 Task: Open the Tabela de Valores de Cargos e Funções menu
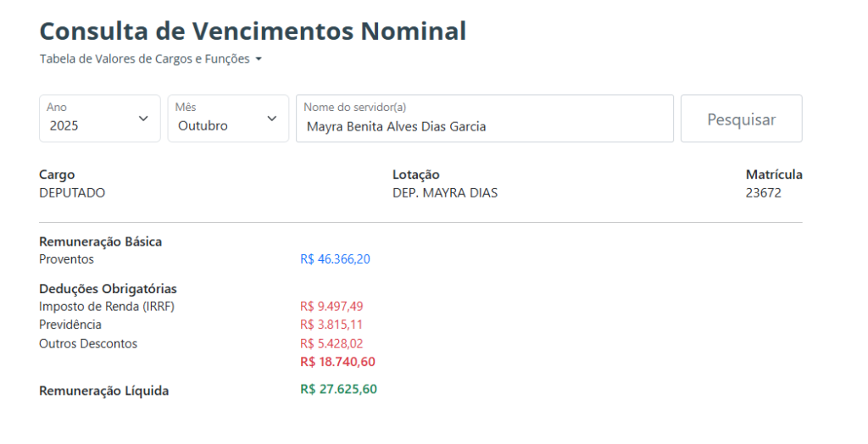[x=145, y=59]
